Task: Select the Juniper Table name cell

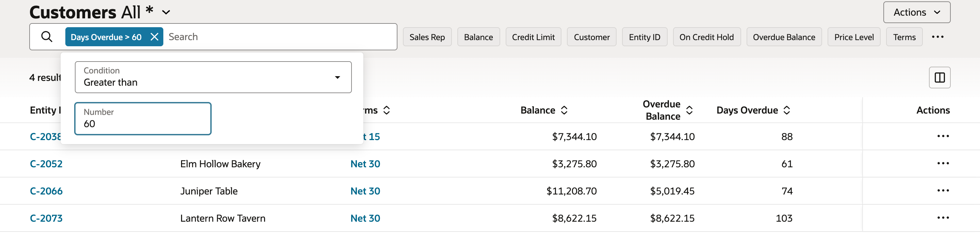Action: click(209, 191)
